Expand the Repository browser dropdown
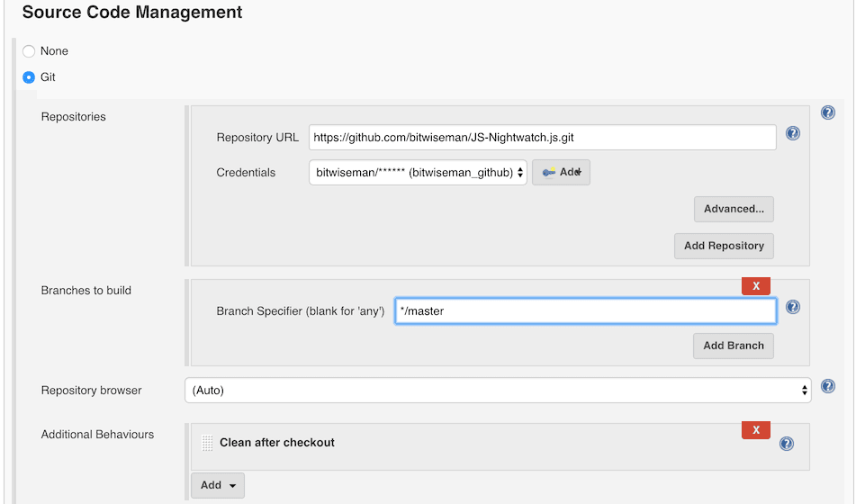 point(498,391)
